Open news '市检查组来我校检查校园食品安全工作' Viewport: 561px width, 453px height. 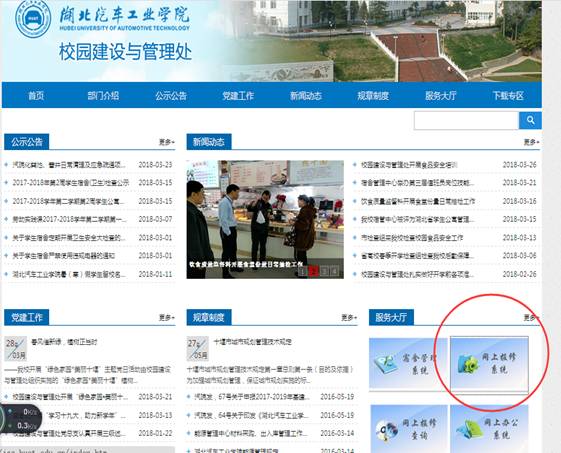[x=412, y=238]
